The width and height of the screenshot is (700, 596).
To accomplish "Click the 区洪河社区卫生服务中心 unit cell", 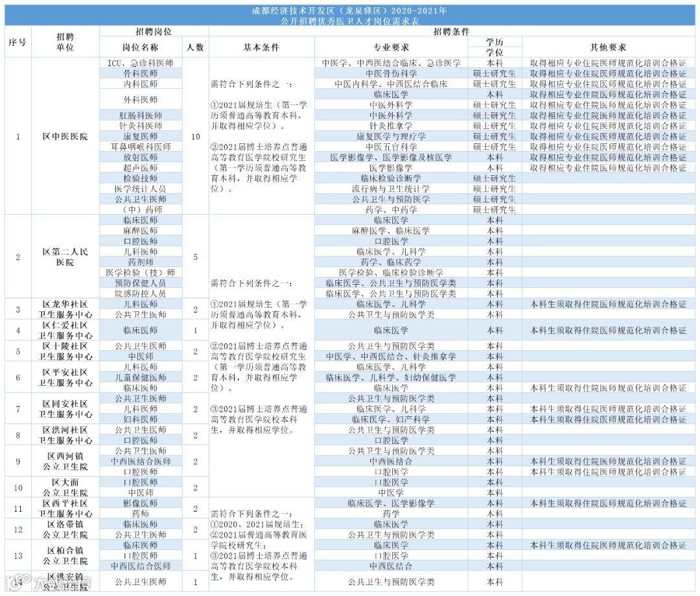I will pyautogui.click(x=65, y=435).
